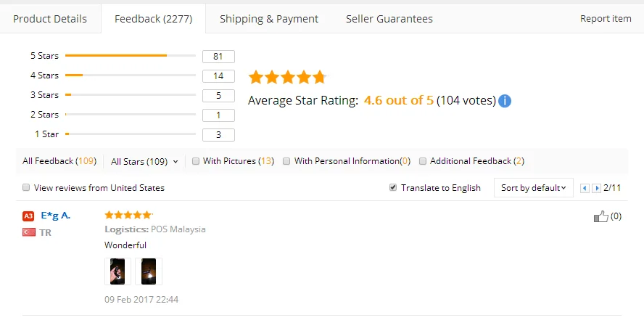The height and width of the screenshot is (323, 644).
Task: Uncheck Translate to English
Action: coord(393,187)
